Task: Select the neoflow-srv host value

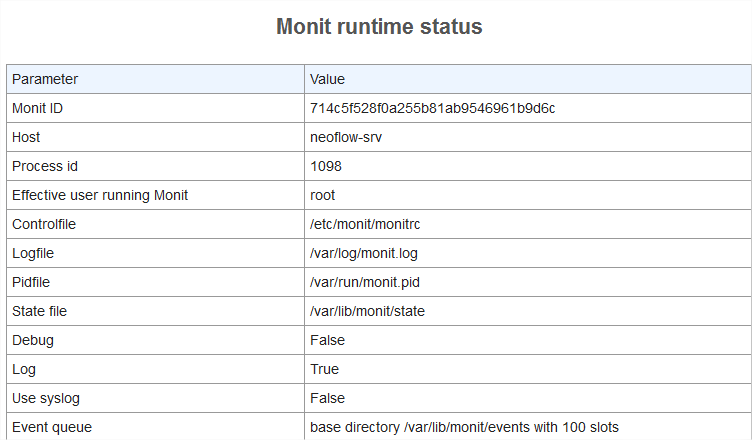Action: coord(346,137)
